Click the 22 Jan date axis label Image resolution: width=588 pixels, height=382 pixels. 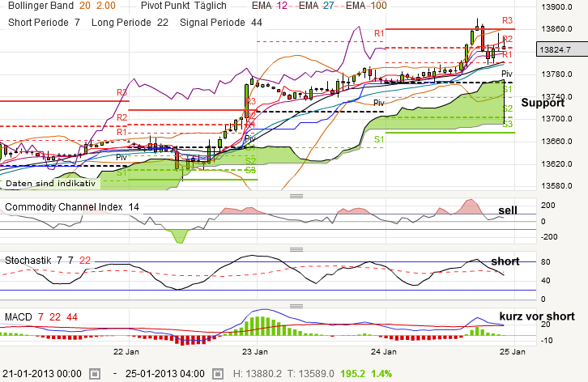click(126, 351)
